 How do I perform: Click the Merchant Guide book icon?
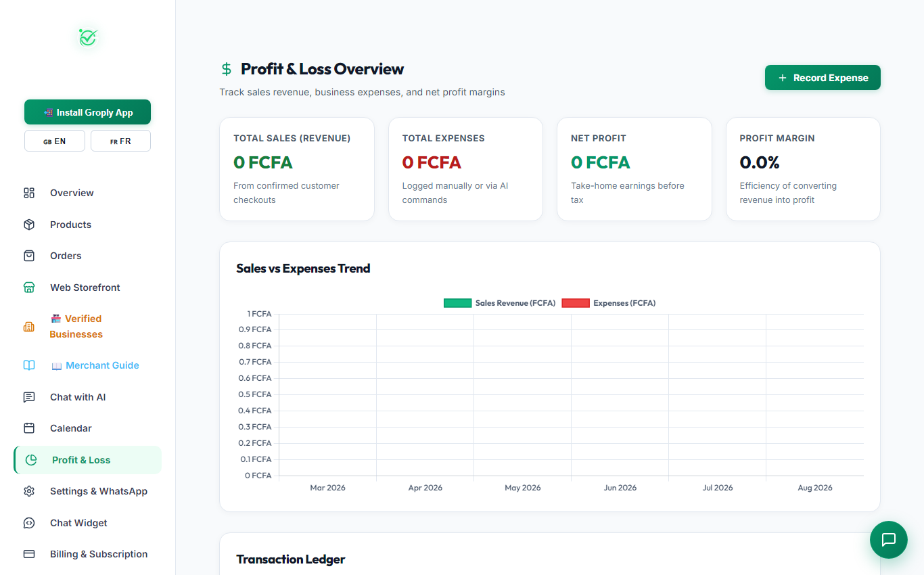tap(29, 365)
